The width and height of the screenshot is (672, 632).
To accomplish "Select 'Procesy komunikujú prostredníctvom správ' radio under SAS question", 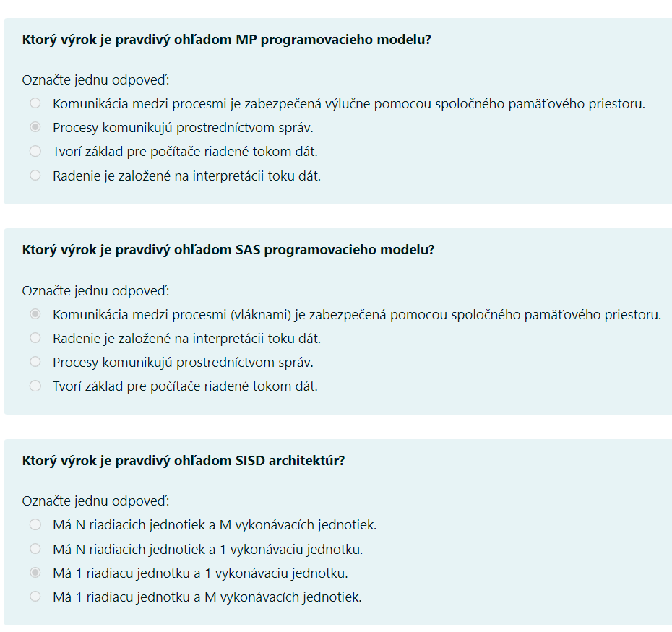I will pos(35,362).
